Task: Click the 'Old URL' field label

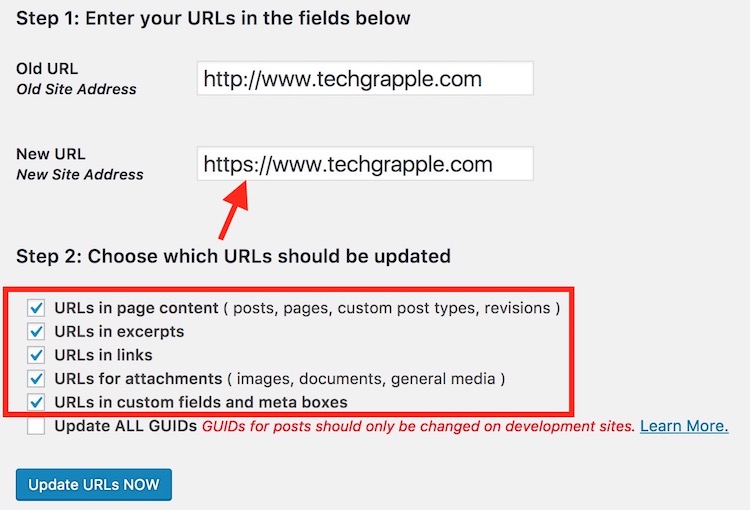Action: click(47, 69)
